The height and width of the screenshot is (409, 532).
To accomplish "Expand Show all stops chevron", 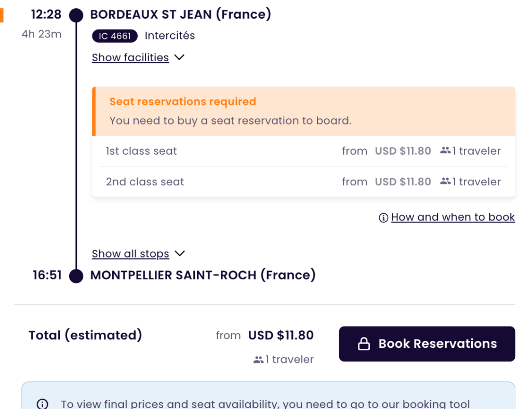I will click(180, 253).
